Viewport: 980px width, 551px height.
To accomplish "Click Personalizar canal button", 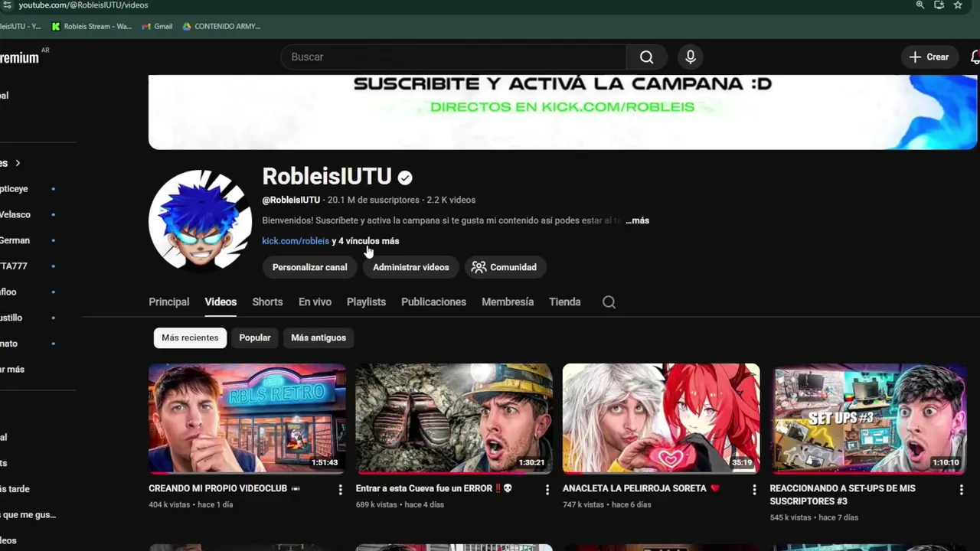I will coord(310,267).
